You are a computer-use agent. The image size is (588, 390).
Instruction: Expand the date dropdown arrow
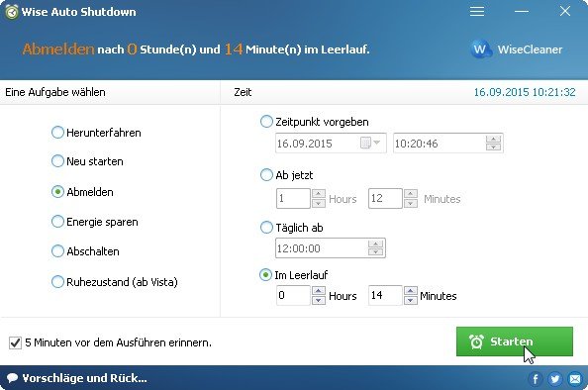[x=377, y=143]
